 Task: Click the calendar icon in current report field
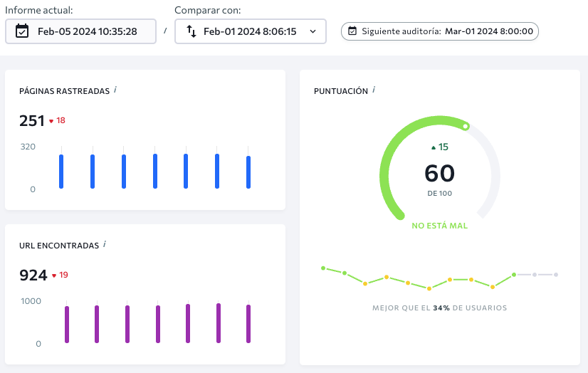pos(22,31)
